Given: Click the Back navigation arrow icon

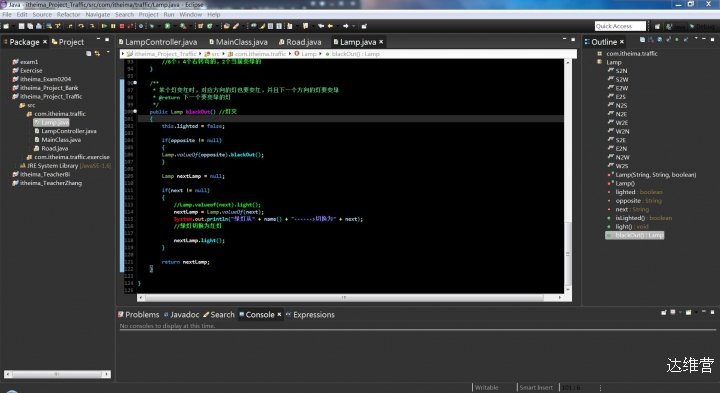Looking at the screenshot, I should tap(330, 26).
